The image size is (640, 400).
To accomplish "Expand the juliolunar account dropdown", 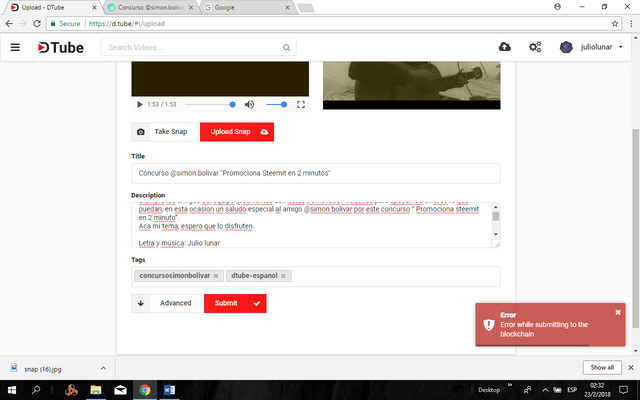I will pyautogui.click(x=620, y=47).
